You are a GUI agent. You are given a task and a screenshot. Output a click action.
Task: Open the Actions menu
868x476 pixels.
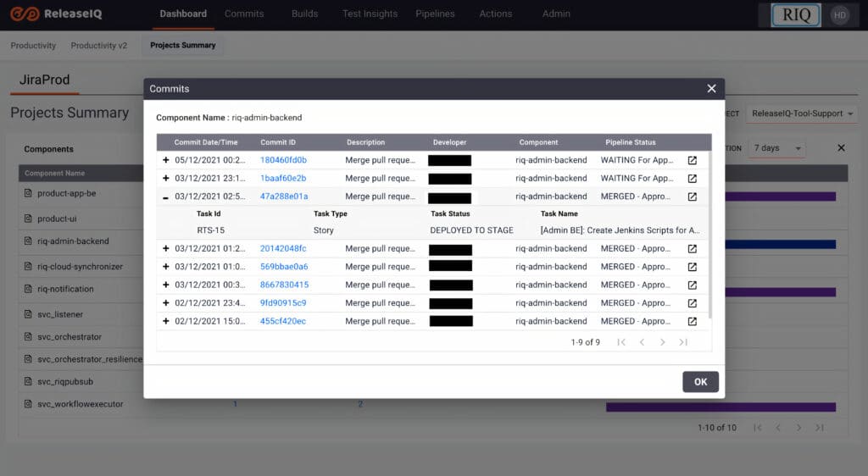495,14
